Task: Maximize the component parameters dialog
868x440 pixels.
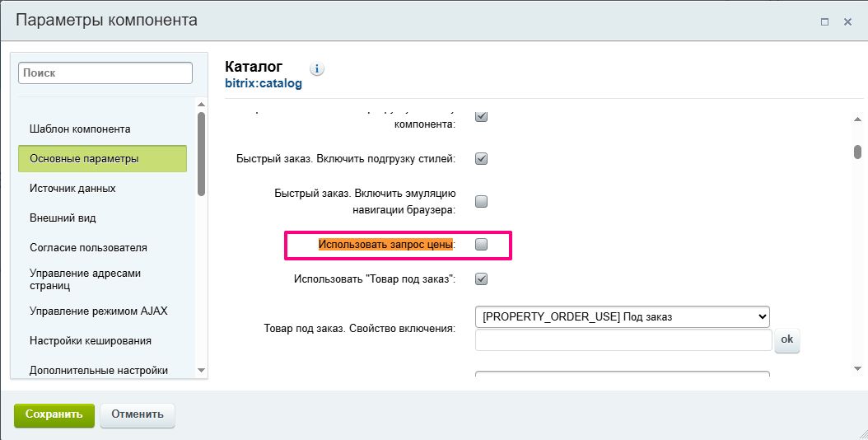Action: click(824, 22)
